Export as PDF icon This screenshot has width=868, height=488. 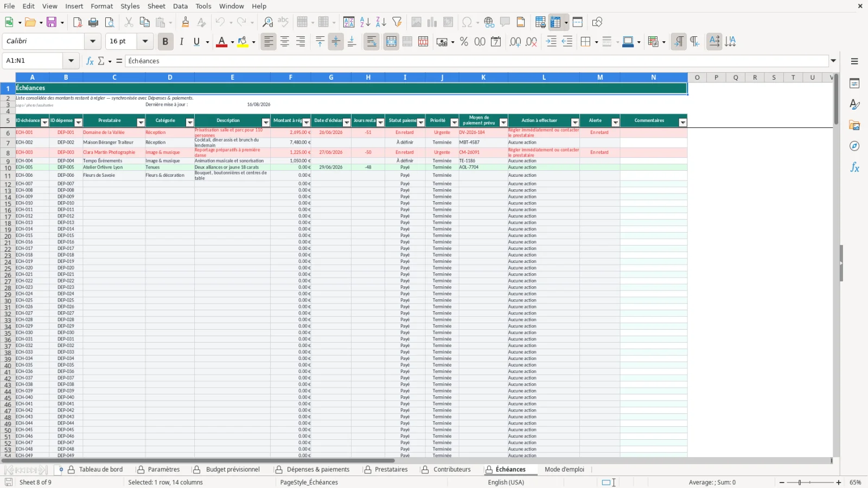[x=78, y=22]
